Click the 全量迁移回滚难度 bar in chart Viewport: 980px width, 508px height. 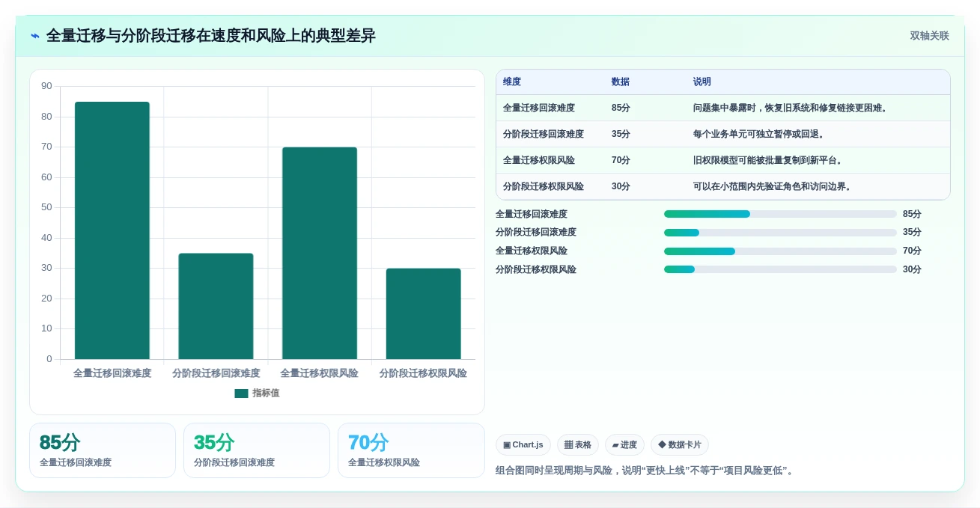point(112,230)
